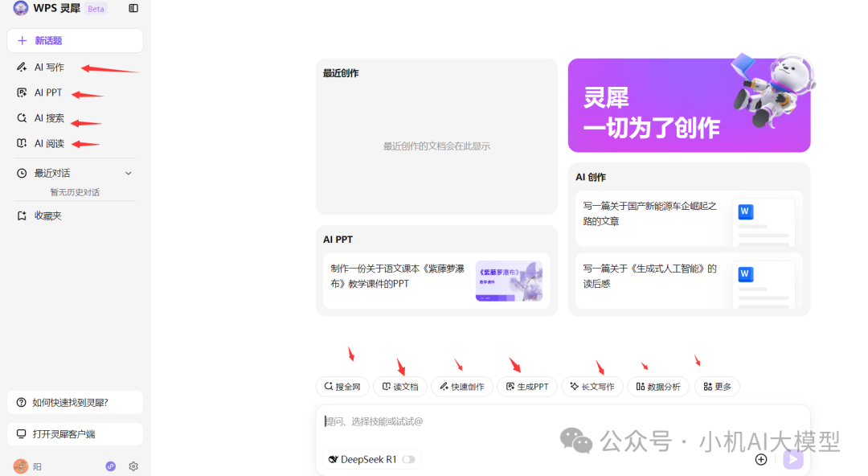Select the 搜全网 skill chip
This screenshot has height=476, width=868.
[x=342, y=386]
